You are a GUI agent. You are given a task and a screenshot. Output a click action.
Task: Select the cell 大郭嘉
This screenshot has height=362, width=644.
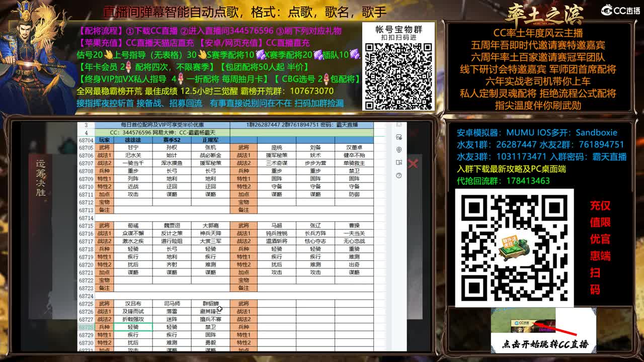pyautogui.click(x=210, y=226)
